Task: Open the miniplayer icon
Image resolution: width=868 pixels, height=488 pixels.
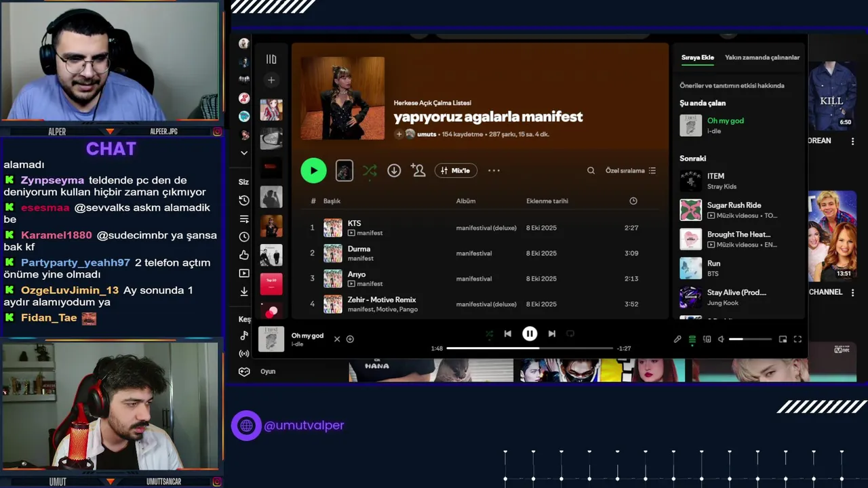Action: click(x=783, y=339)
